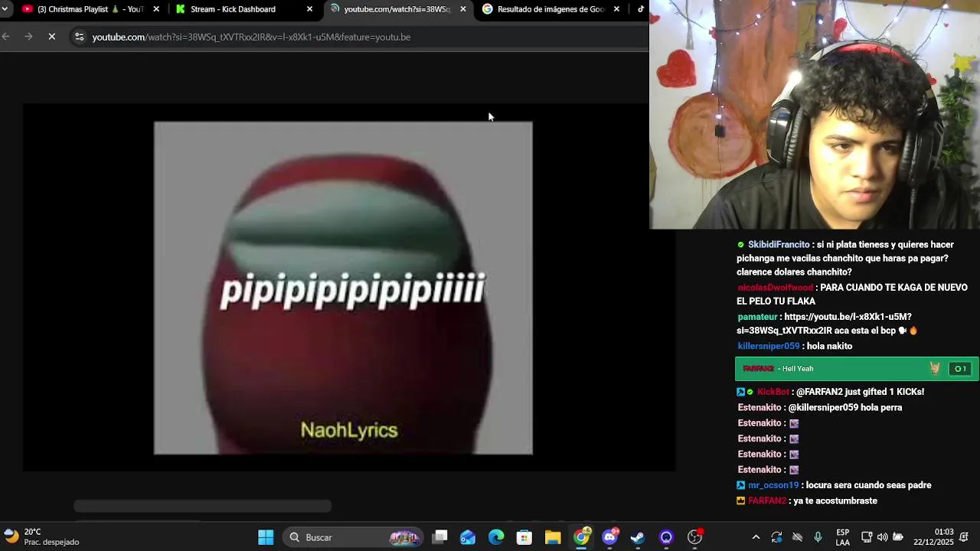This screenshot has width=980, height=551.
Task: Click the crossed-out tray icon beside microphone
Action: [x=797, y=537]
